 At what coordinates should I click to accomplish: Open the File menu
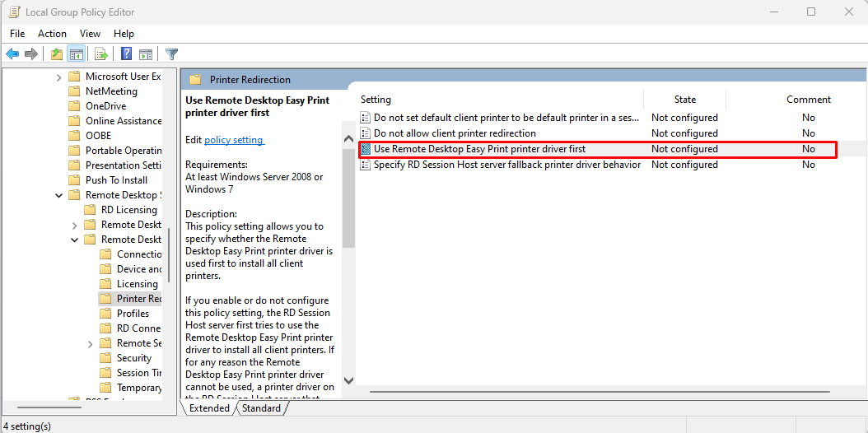tap(18, 34)
